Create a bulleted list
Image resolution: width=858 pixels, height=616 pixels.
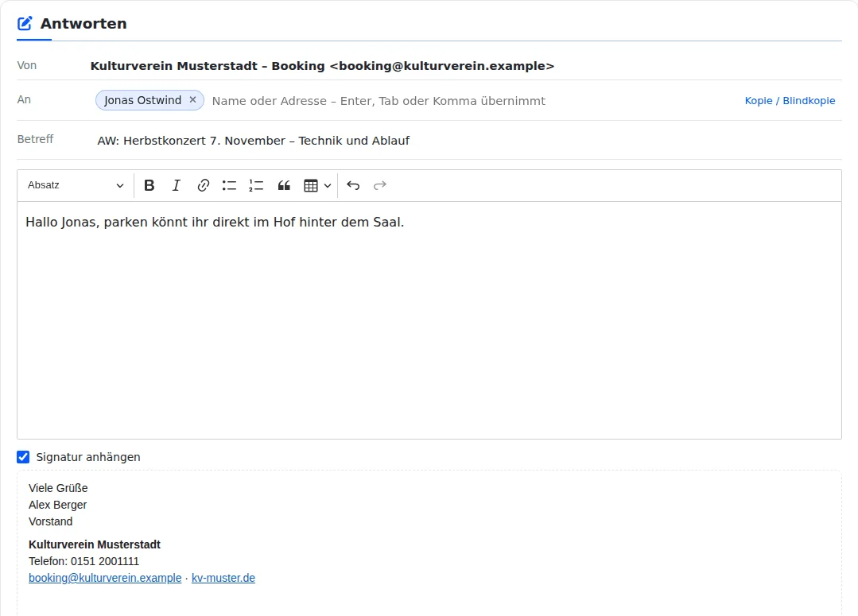tap(229, 185)
